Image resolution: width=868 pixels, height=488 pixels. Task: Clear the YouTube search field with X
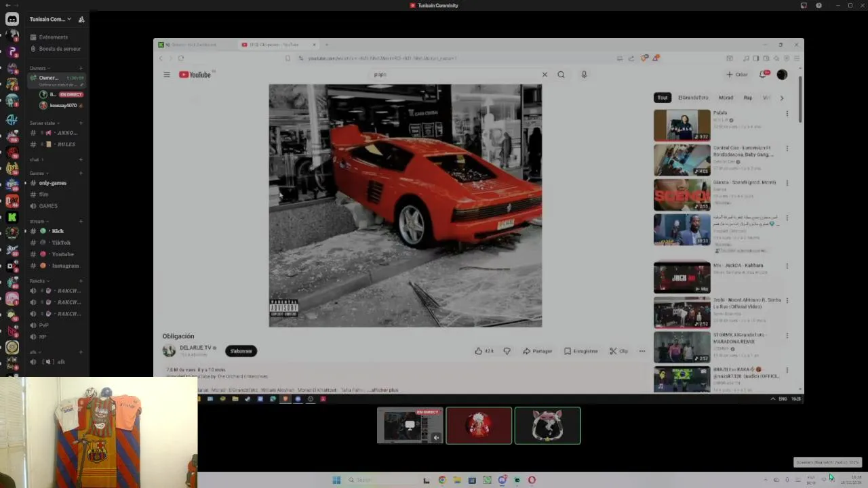point(544,75)
